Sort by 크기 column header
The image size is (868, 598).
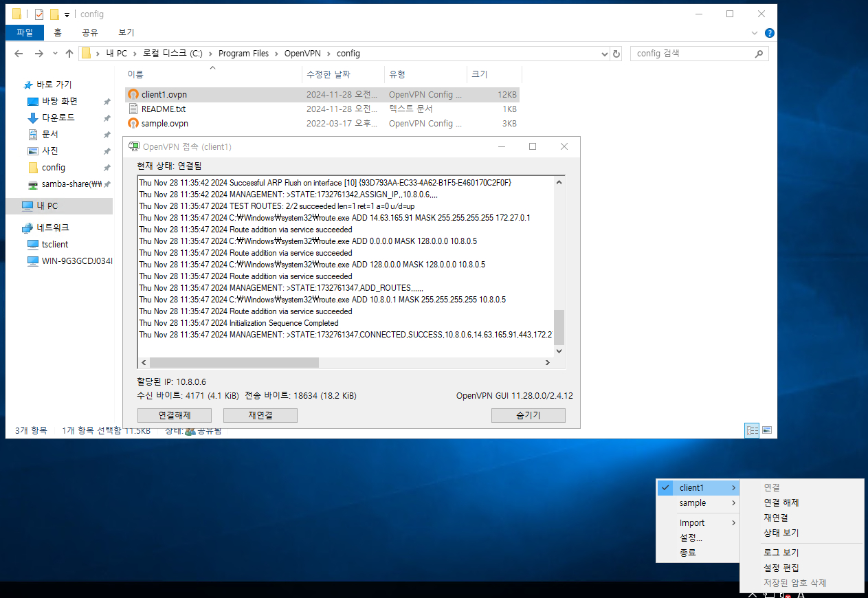(x=494, y=74)
